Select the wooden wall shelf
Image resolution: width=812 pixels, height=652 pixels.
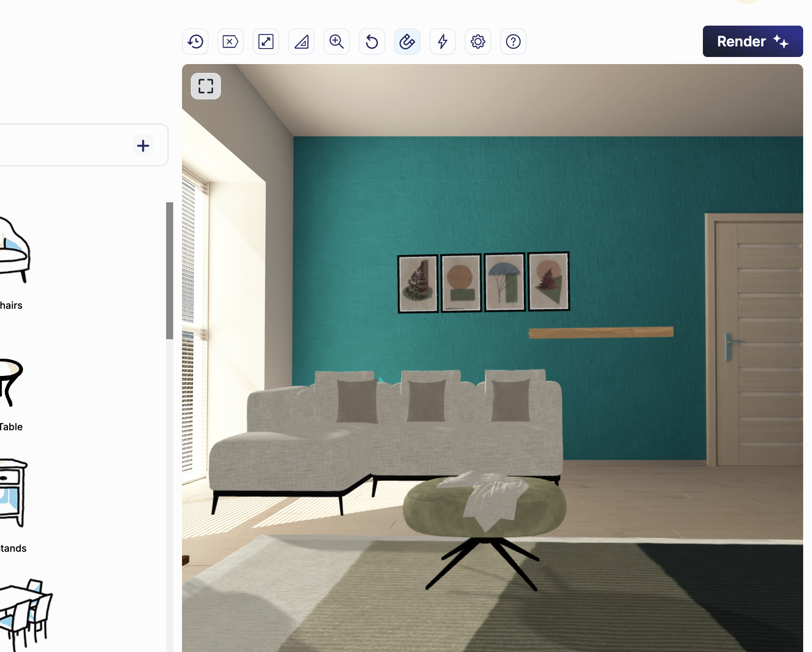[x=601, y=332]
